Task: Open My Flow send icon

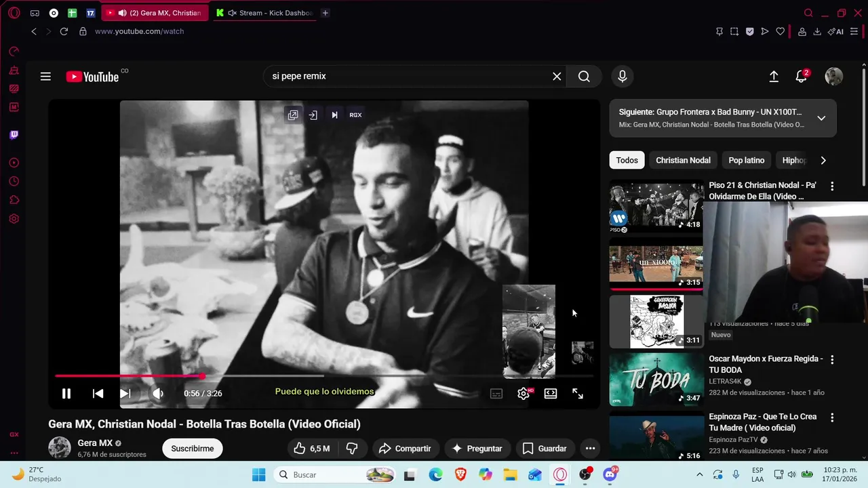Action: 765,31
